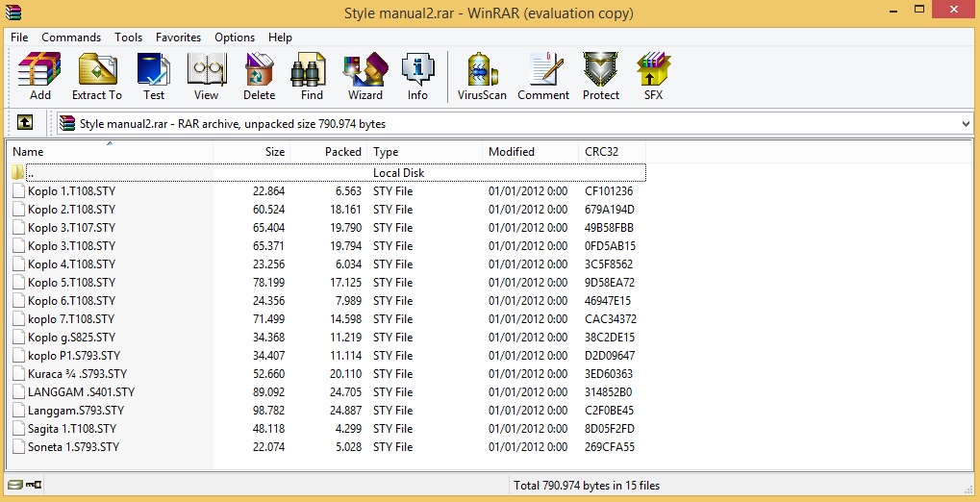Select file koplo 7.T108.STY

[x=70, y=319]
